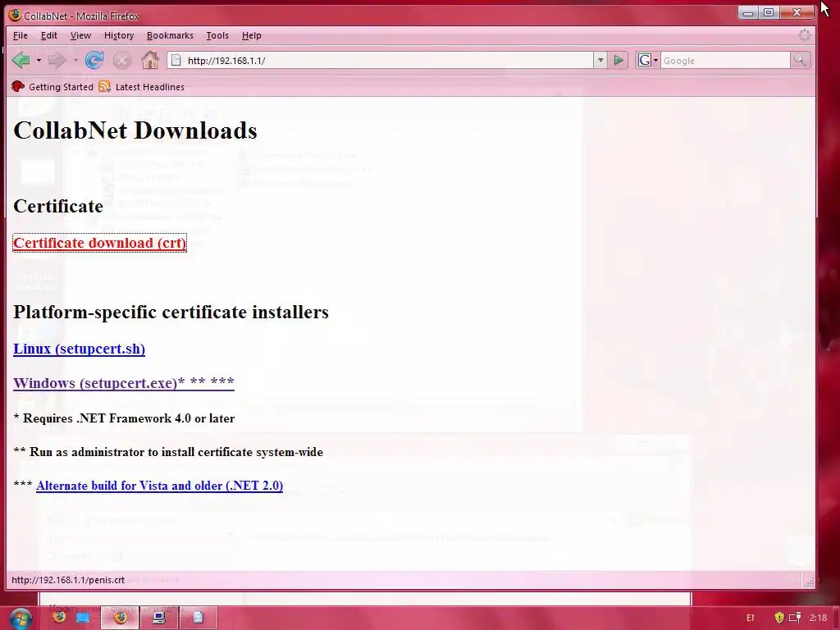Select the computer icon taskbar button
The height and width of the screenshot is (630, 840).
click(159, 618)
